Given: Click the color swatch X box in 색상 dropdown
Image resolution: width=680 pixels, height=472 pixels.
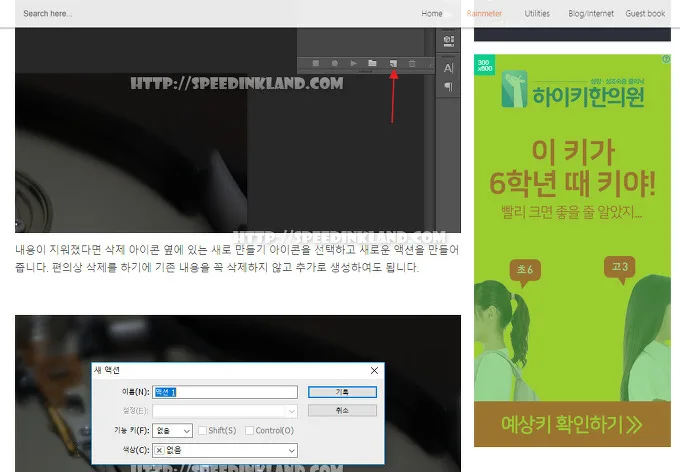Looking at the screenshot, I should 159,450.
